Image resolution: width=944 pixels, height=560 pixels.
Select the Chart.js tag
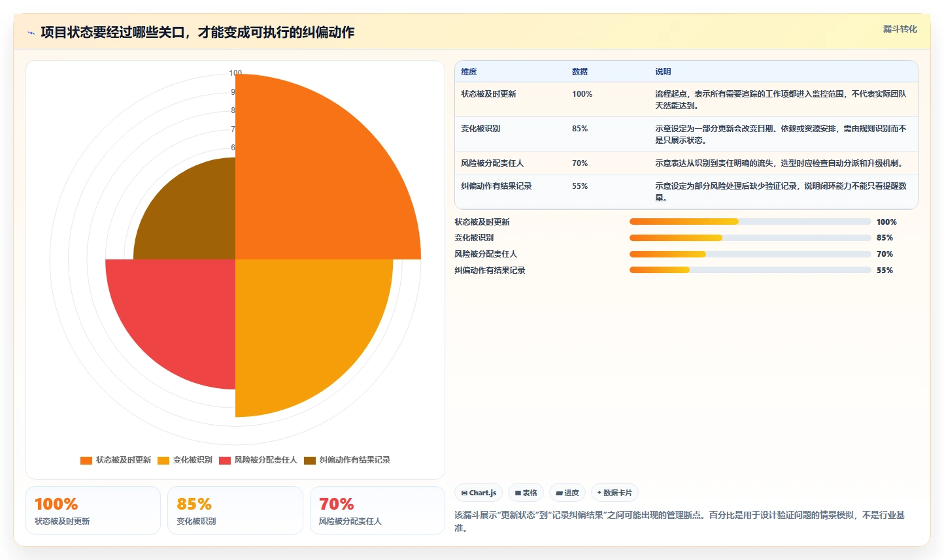coord(479,493)
